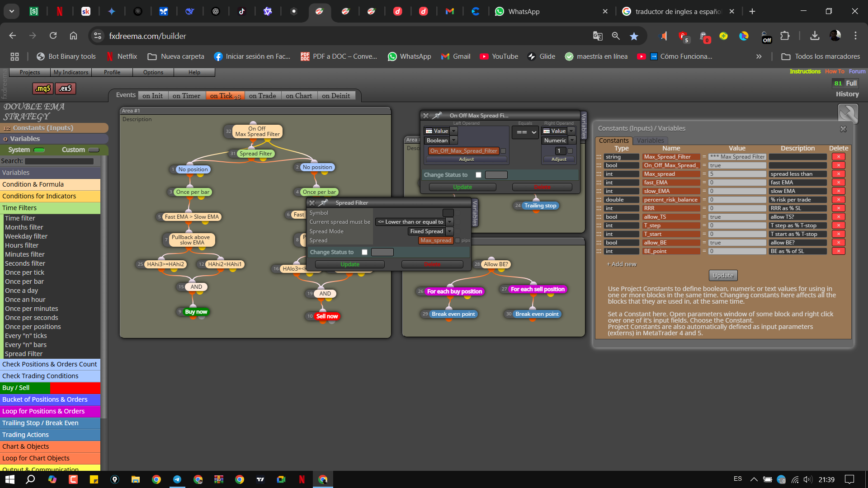The height and width of the screenshot is (488, 868).
Task: Delete the Max_spread constant with red X
Action: tap(839, 174)
